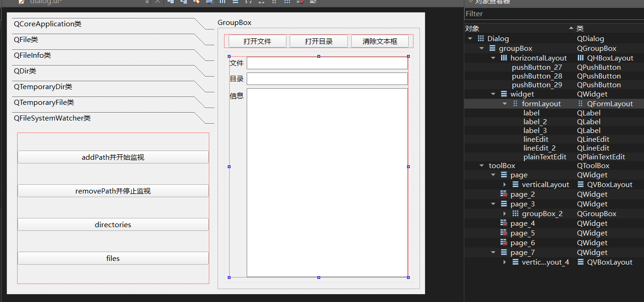Click the icon beside page_7
This screenshot has width=644, height=302.
(x=504, y=253)
